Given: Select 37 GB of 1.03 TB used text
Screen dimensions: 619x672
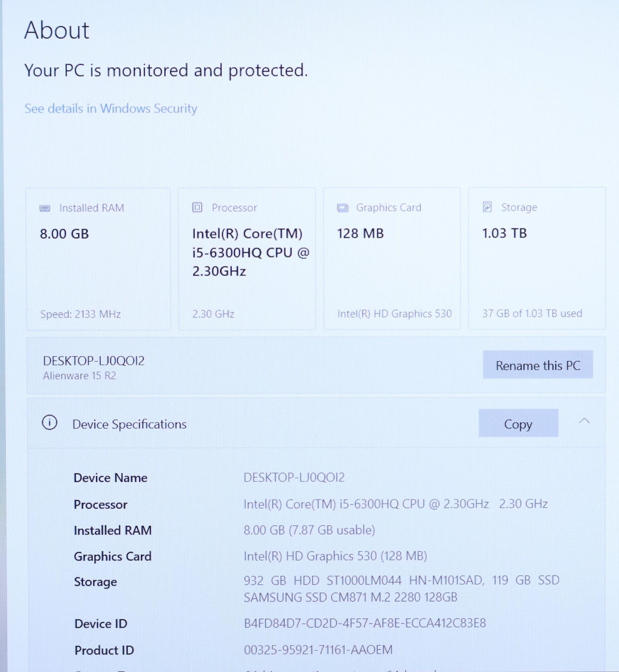Looking at the screenshot, I should [x=532, y=313].
